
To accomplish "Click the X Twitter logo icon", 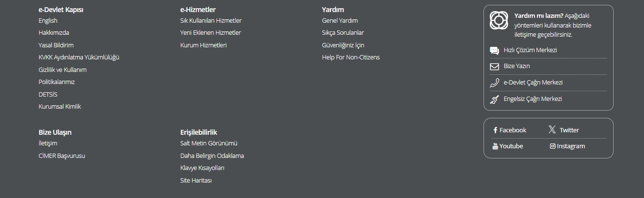I will 552,129.
